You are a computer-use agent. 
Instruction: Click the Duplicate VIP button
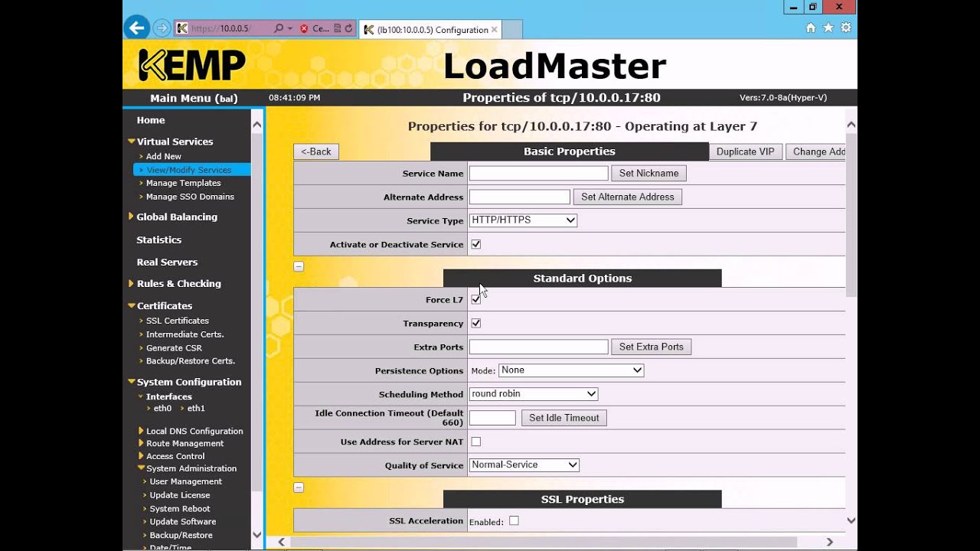click(746, 152)
